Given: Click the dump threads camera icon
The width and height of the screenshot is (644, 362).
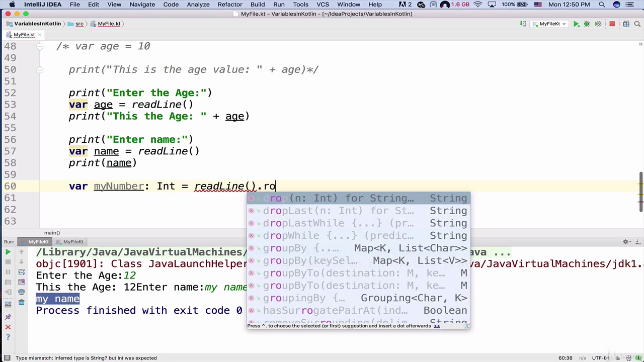Looking at the screenshot, I should [8, 282].
